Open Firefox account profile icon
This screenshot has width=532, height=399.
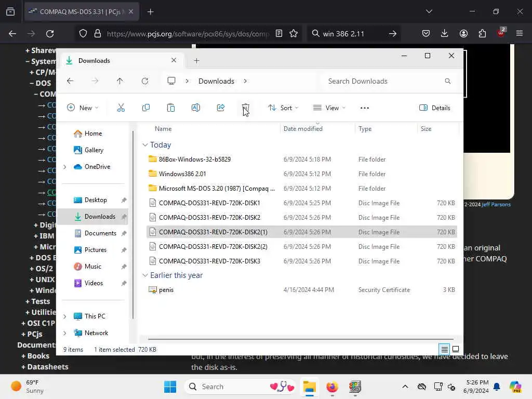pyautogui.click(x=463, y=34)
